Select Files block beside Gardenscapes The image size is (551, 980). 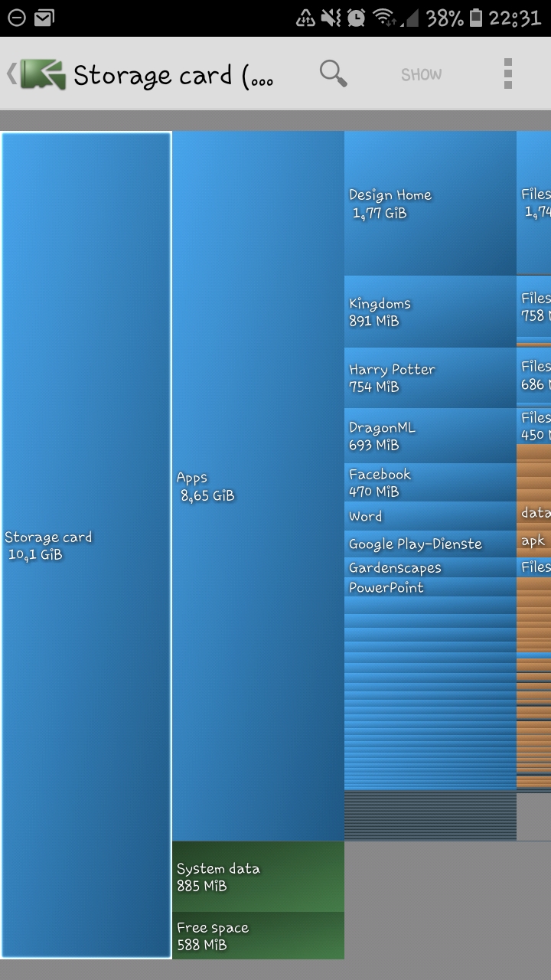click(534, 567)
